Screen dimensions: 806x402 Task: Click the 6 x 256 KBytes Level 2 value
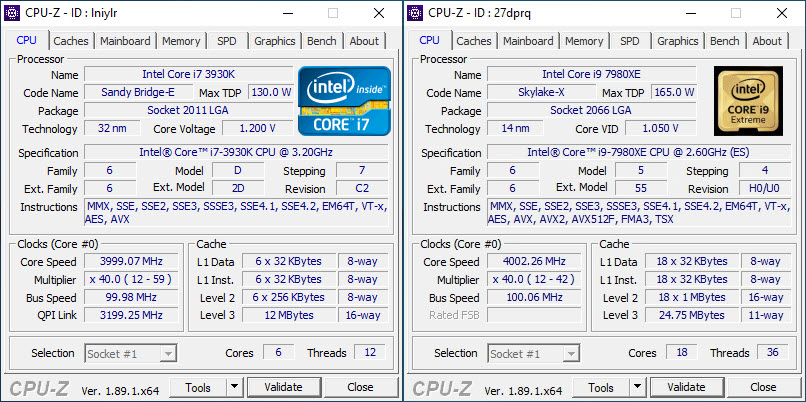tap(289, 297)
